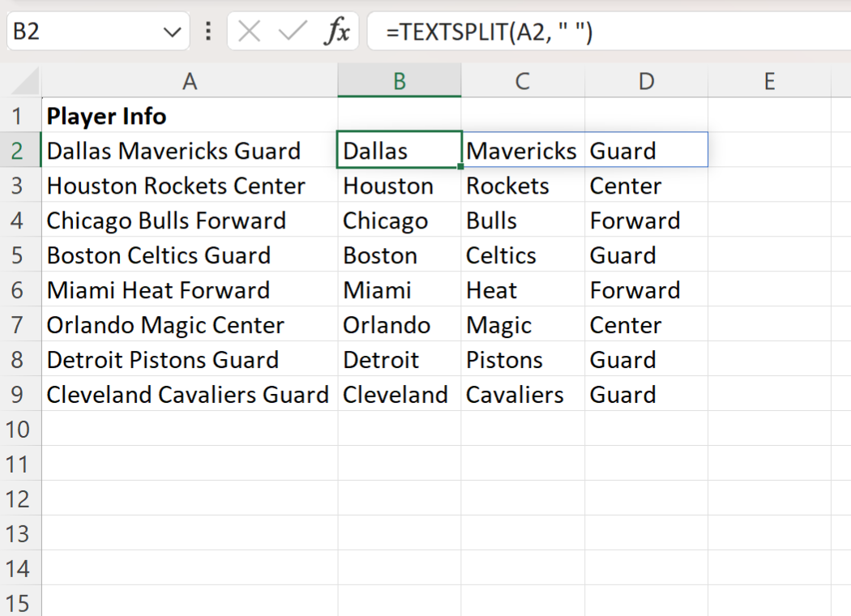The width and height of the screenshot is (851, 616).
Task: Select column B header
Action: pyautogui.click(x=400, y=81)
